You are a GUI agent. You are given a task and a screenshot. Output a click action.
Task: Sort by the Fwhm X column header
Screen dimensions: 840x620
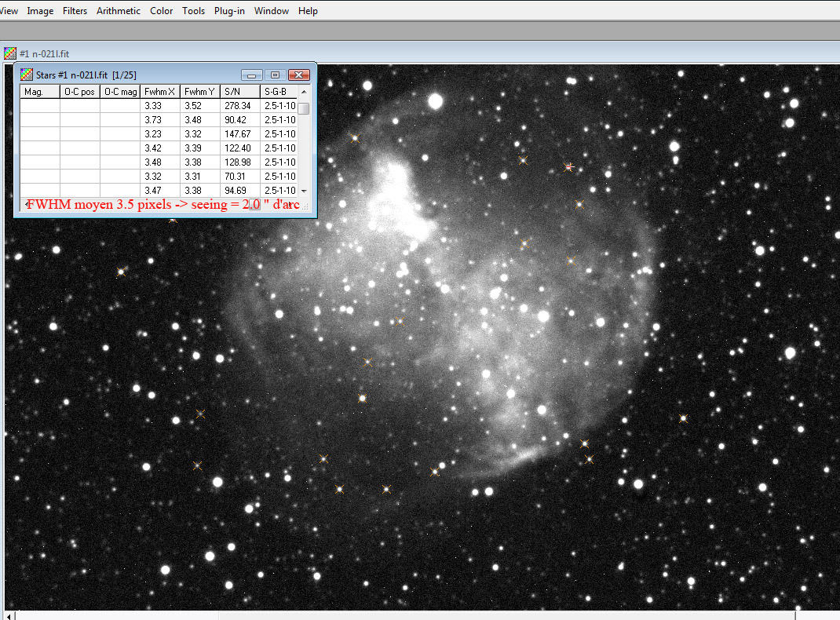click(160, 92)
